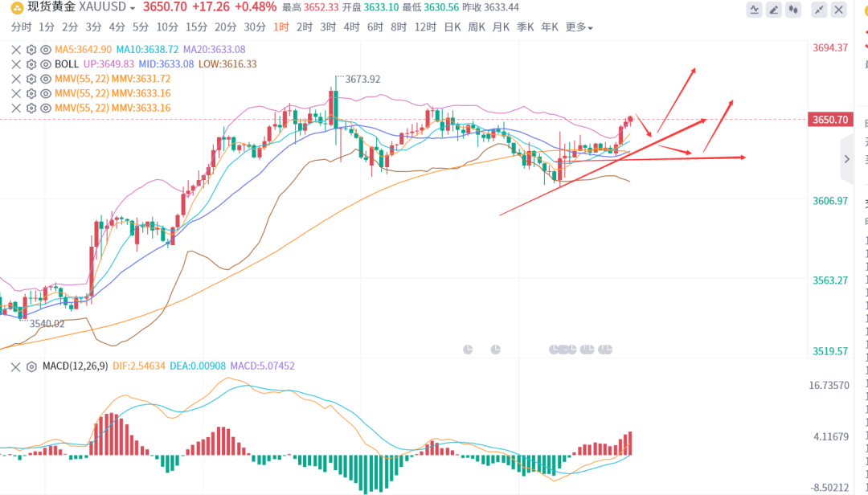
Task: Click the shrink chart fullscreen icon
Action: click(x=819, y=10)
